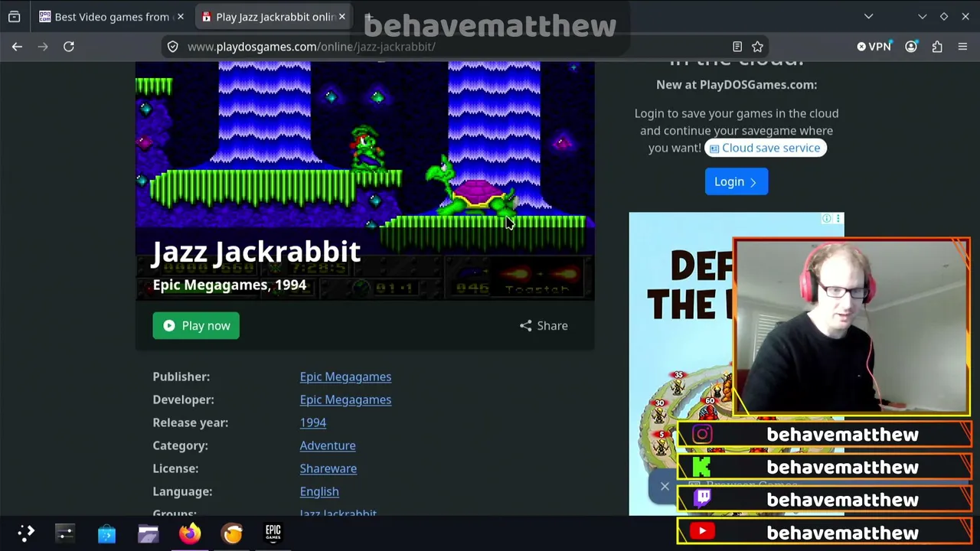Click the "License:" label
The height and width of the screenshot is (551, 980).
175,468
